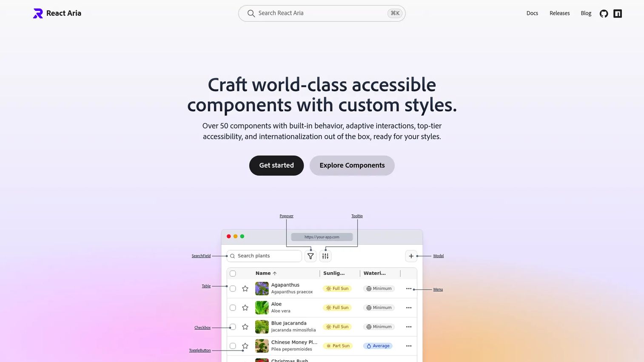Open the Blog nav item
644x362 pixels.
(586, 13)
